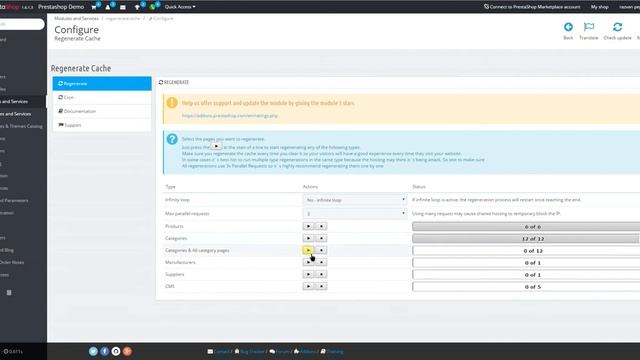Stop Categories regeneration with stop button
This screenshot has width=640, height=360.
point(321,238)
